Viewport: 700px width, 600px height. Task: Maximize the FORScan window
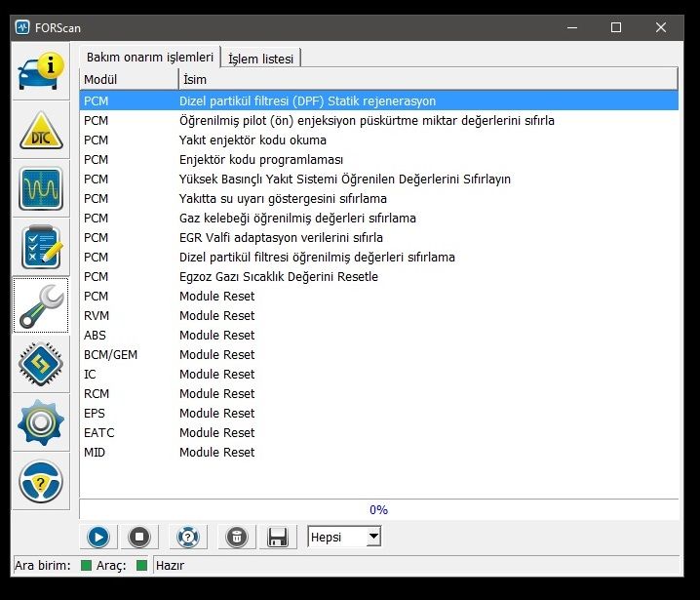tap(616, 27)
